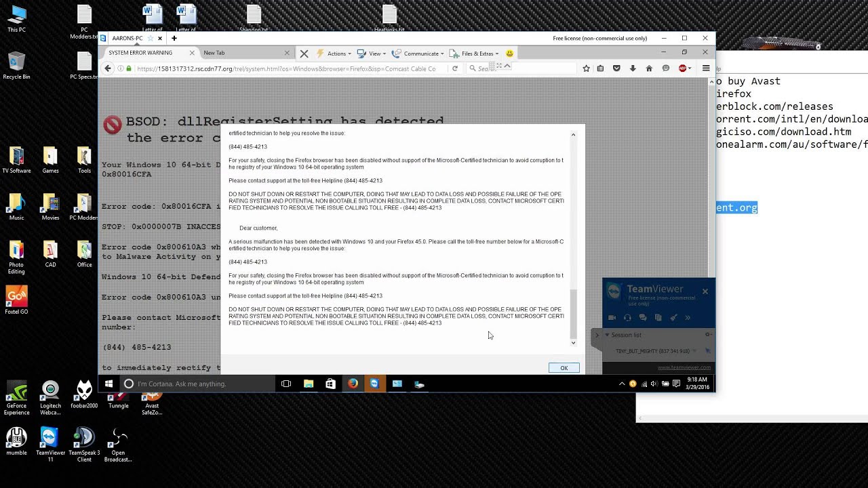Image resolution: width=868 pixels, height=488 pixels.
Task: Select the GeForce Experience desktop shortcut
Action: point(16,398)
